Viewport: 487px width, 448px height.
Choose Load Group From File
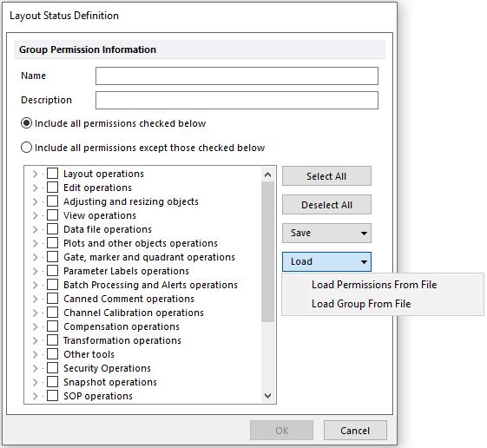(361, 304)
